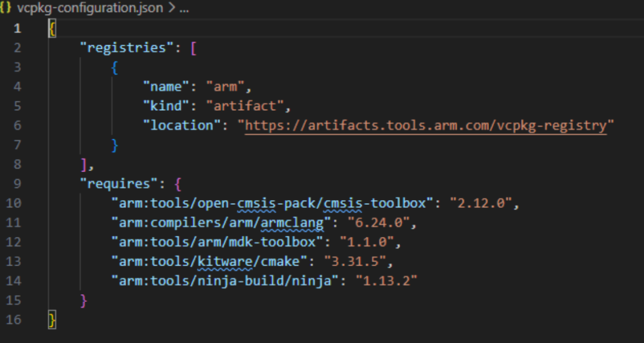This screenshot has width=644, height=343.
Task: Click line number 6 beside location
Action: pyautogui.click(x=17, y=126)
